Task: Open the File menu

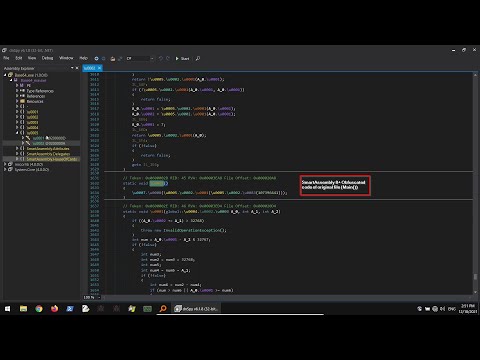Action: click(6, 58)
